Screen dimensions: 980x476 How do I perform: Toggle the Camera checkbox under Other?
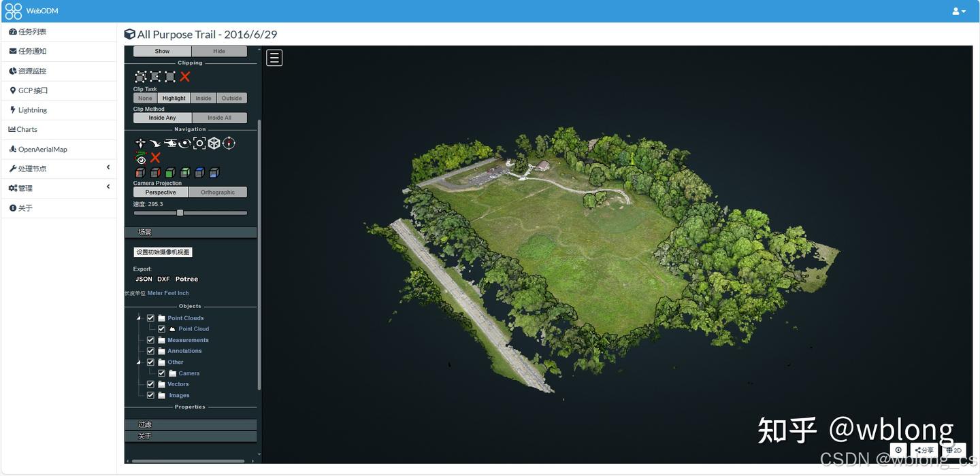[162, 373]
